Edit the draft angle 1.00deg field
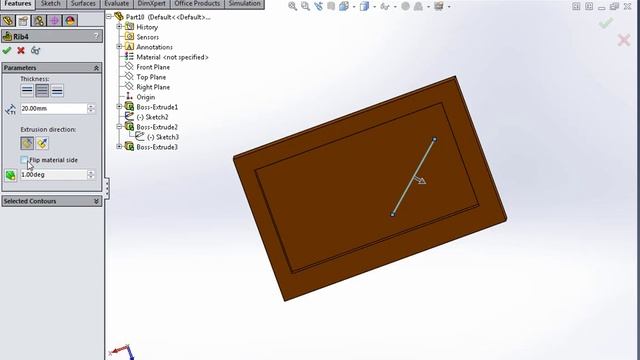 tap(53, 175)
